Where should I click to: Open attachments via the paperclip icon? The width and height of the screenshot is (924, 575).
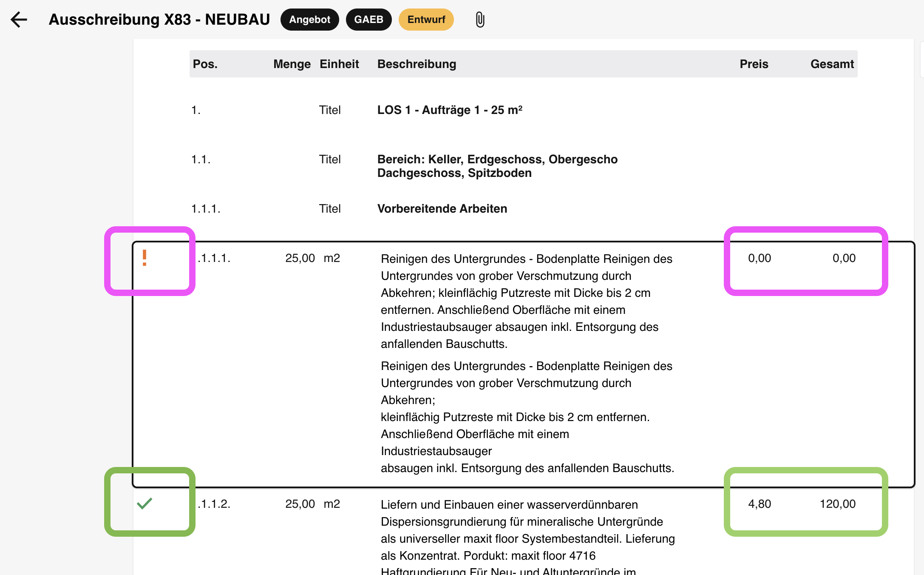479,19
